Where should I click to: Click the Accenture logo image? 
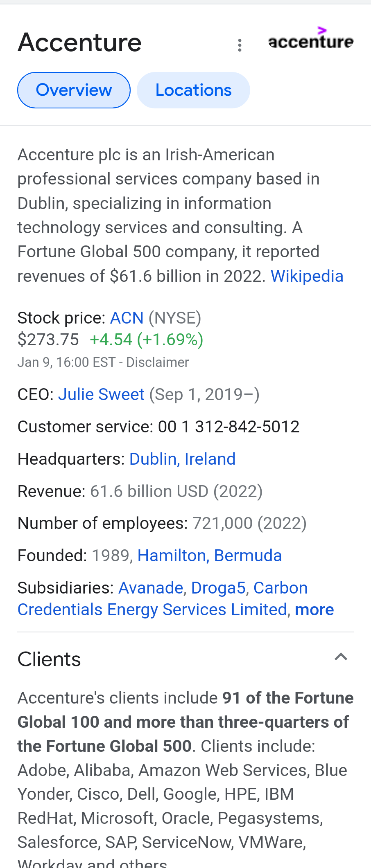pos(311,40)
